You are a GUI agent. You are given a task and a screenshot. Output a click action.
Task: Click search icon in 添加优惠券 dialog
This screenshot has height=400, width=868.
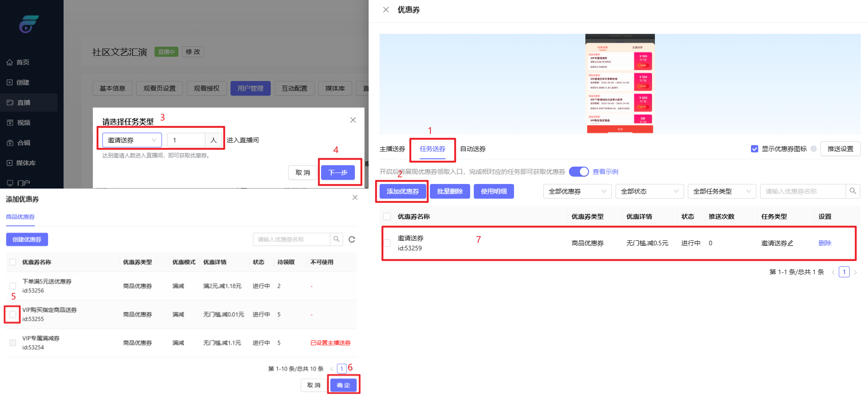point(336,239)
